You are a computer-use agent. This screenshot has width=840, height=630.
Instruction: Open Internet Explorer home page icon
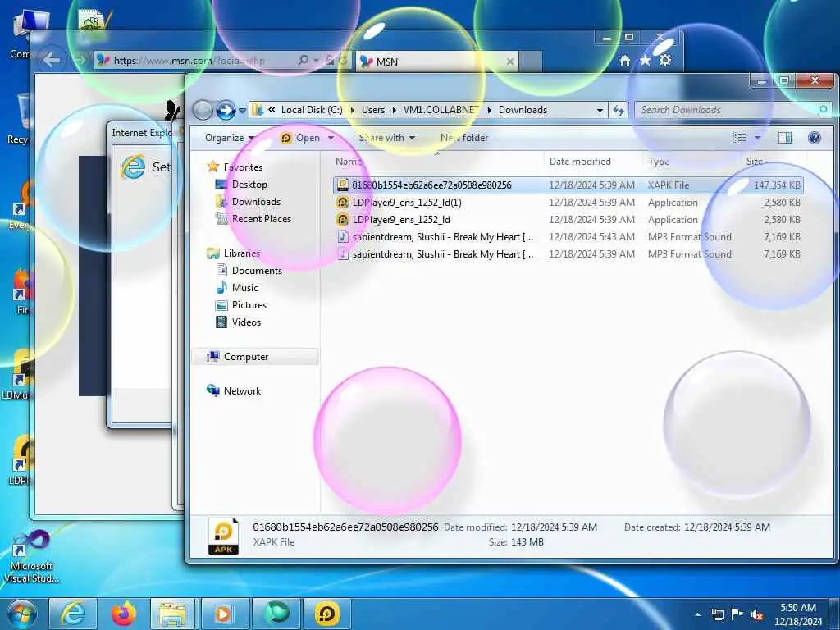(624, 61)
